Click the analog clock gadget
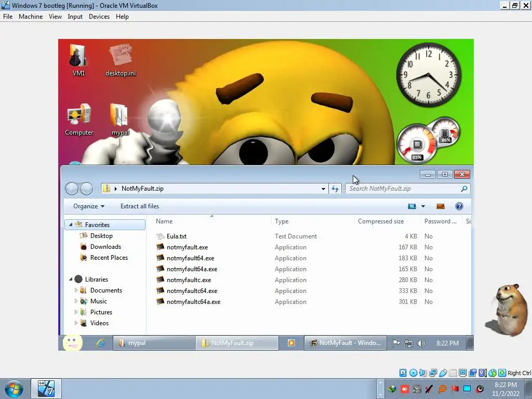The width and height of the screenshot is (532, 399). click(429, 75)
